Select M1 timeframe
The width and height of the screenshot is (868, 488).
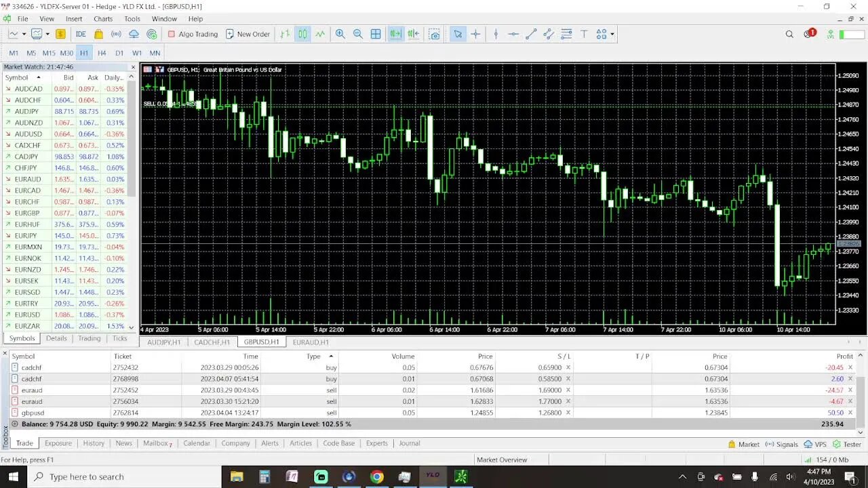click(14, 53)
